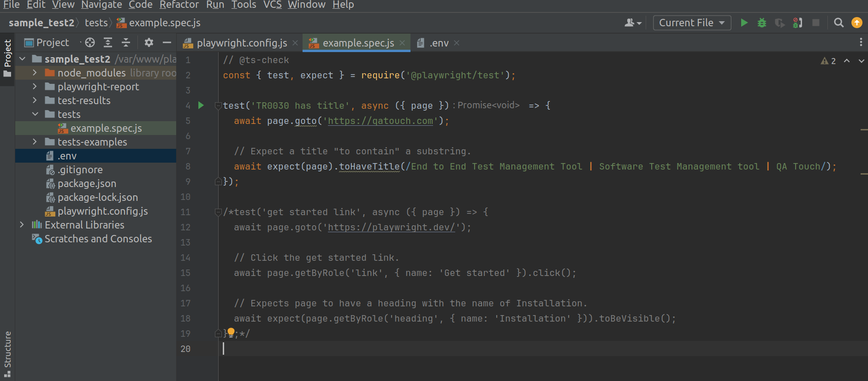This screenshot has width=868, height=381.
Task: Click the warning stripe mark near line 5
Action: 864,130
